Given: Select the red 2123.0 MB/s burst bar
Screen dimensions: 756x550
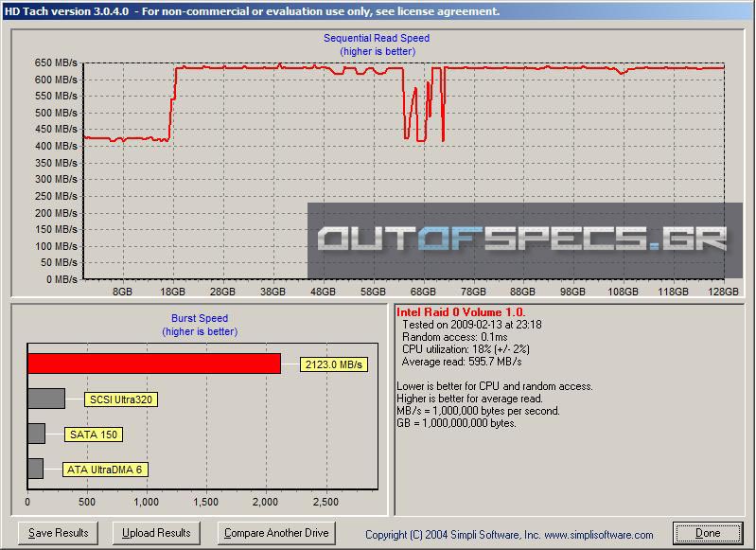Looking at the screenshot, I should click(x=154, y=364).
